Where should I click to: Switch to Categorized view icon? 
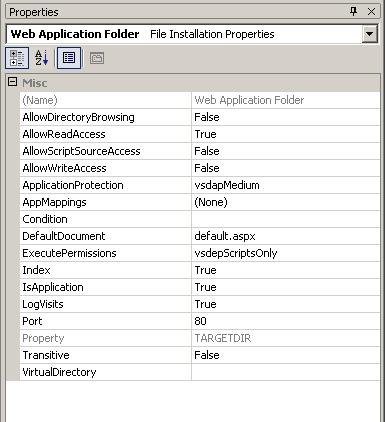pyautogui.click(x=17, y=58)
